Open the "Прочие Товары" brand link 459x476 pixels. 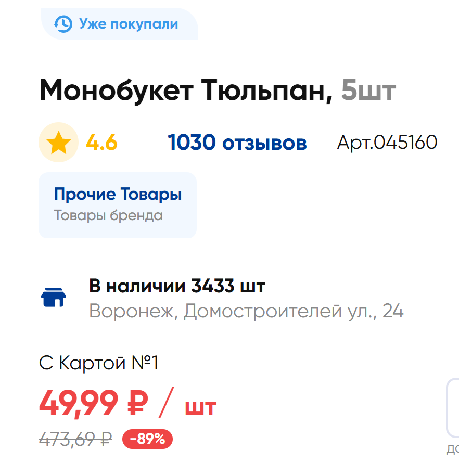click(x=118, y=195)
